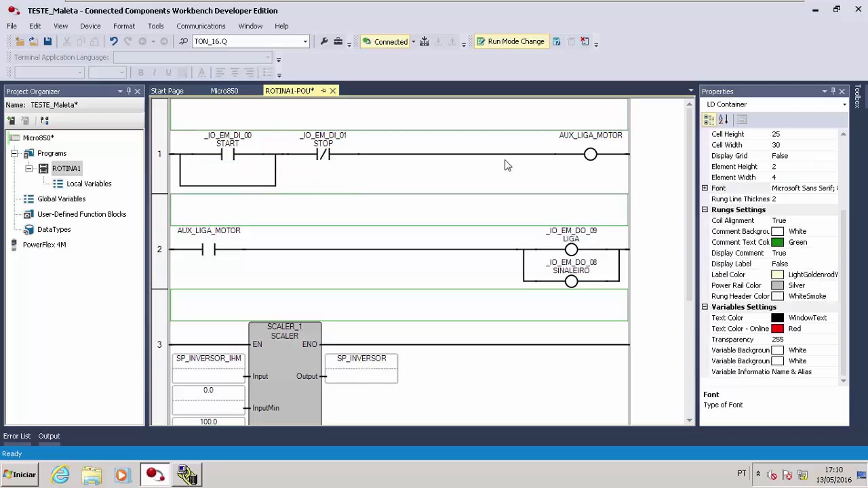Click the AUX_LIGA_MOTOR coil in rung 1
868x488 pixels.
591,155
